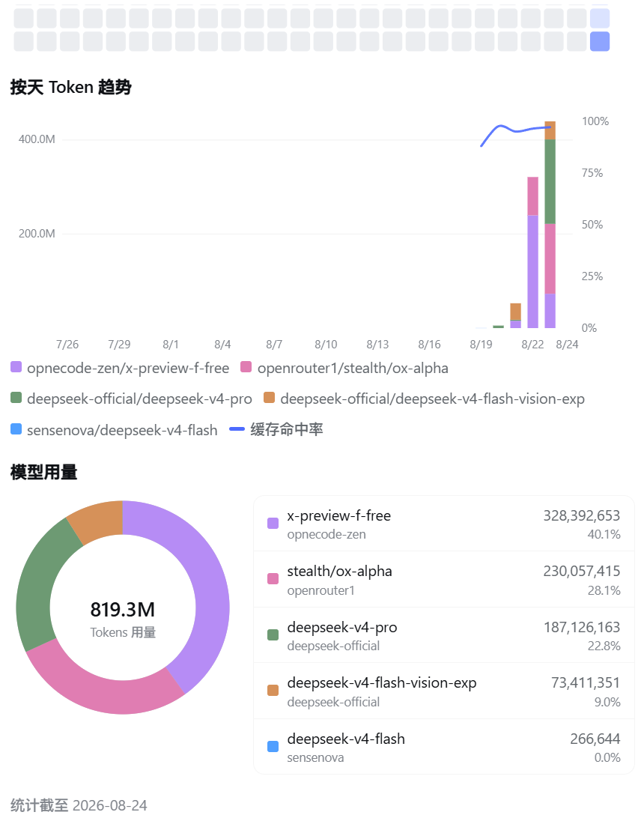Toggle sensenova/deepseek-v4-flash legend entry
Screen dimensions: 644x833
[114, 430]
